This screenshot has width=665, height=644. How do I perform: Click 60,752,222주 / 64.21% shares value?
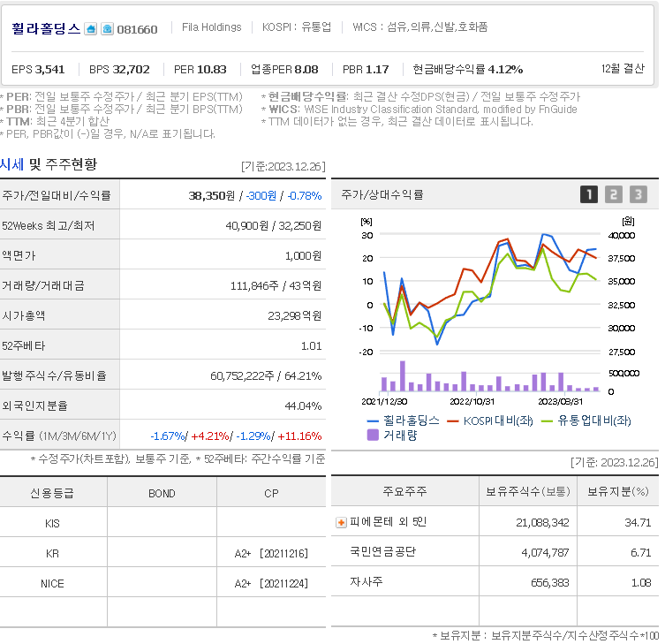click(266, 375)
